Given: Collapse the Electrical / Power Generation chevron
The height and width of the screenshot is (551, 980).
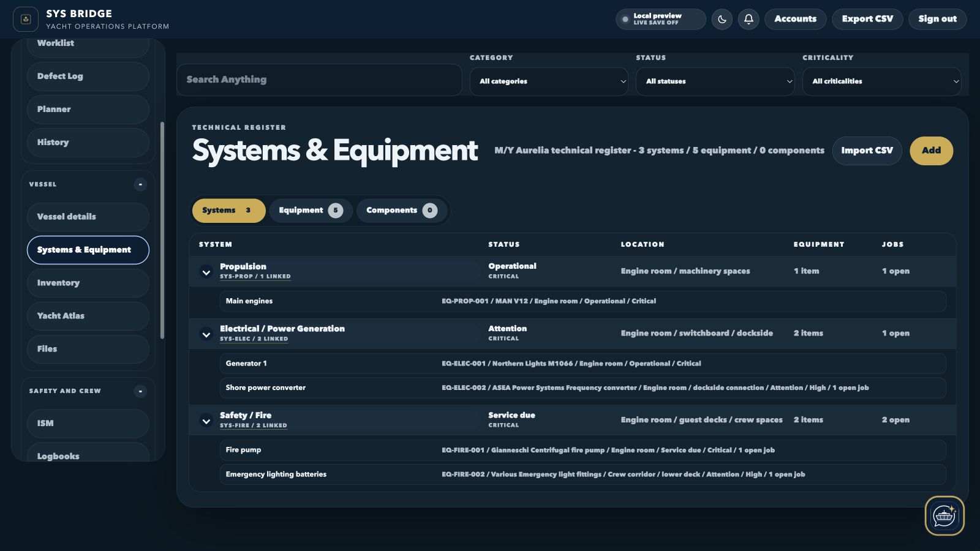Looking at the screenshot, I should pyautogui.click(x=206, y=334).
